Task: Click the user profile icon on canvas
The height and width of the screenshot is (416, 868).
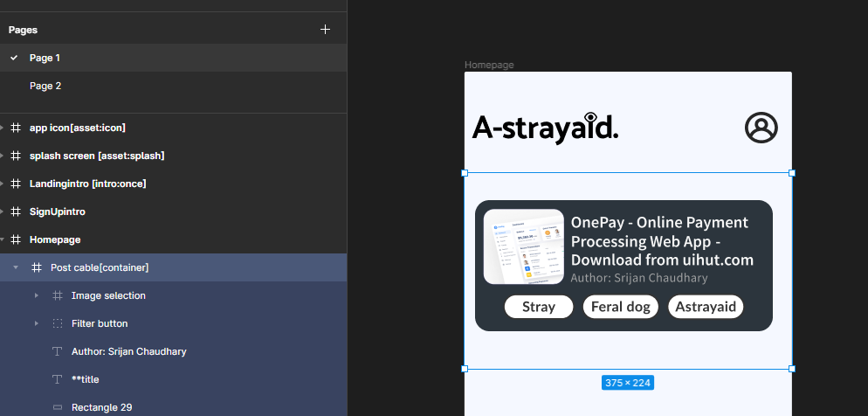Action: pos(761,128)
